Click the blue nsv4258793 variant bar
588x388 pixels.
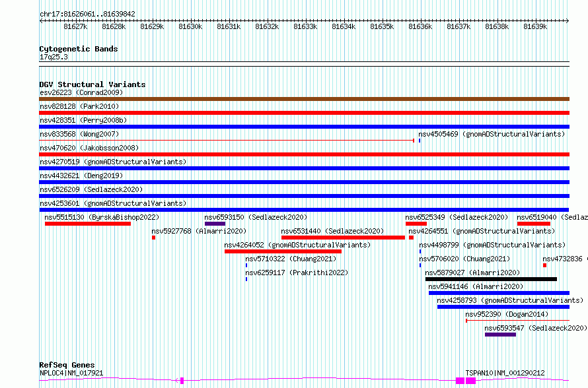(503, 307)
